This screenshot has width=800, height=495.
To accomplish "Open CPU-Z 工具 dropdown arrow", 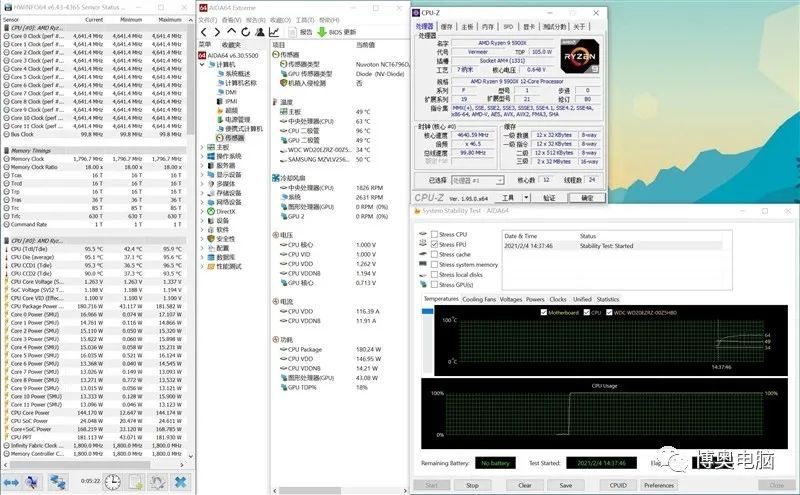I will pos(527,197).
